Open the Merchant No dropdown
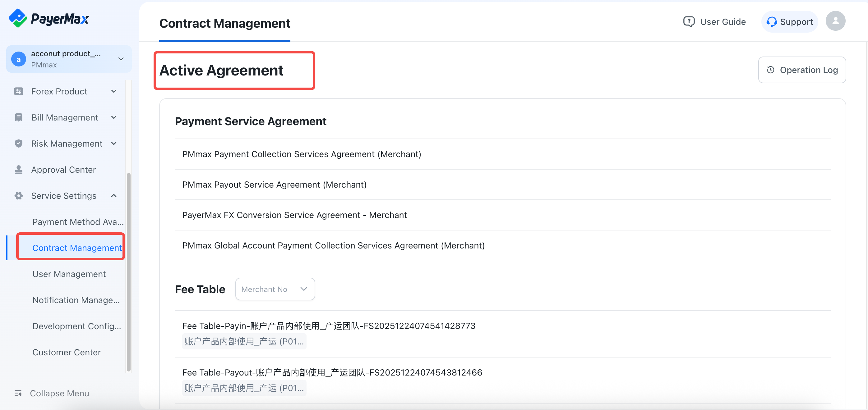The height and width of the screenshot is (410, 868). (x=275, y=289)
